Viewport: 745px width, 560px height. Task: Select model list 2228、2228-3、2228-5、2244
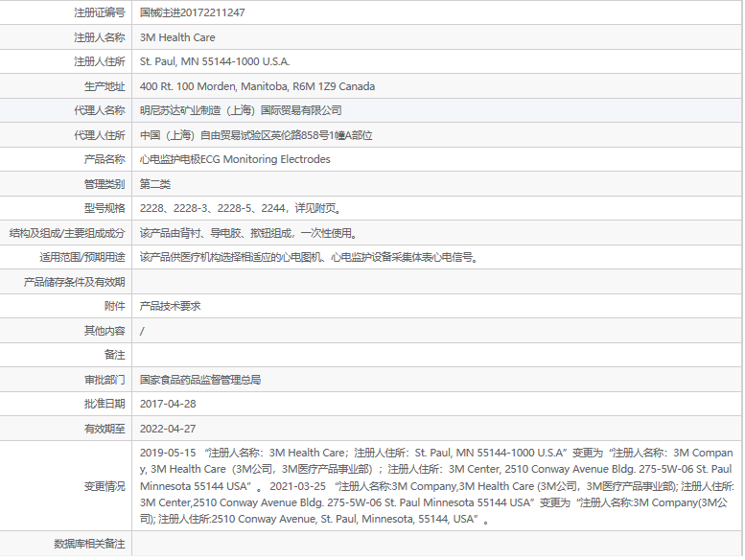[x=213, y=208]
